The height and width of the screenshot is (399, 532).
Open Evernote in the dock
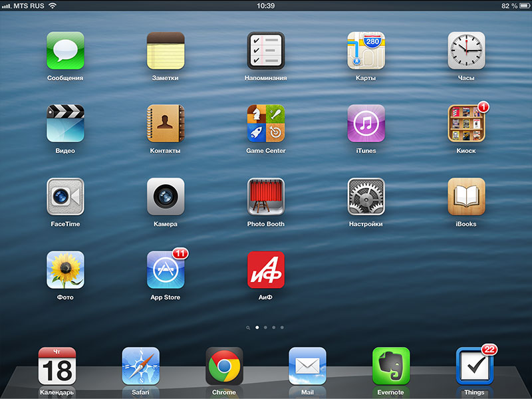point(390,366)
